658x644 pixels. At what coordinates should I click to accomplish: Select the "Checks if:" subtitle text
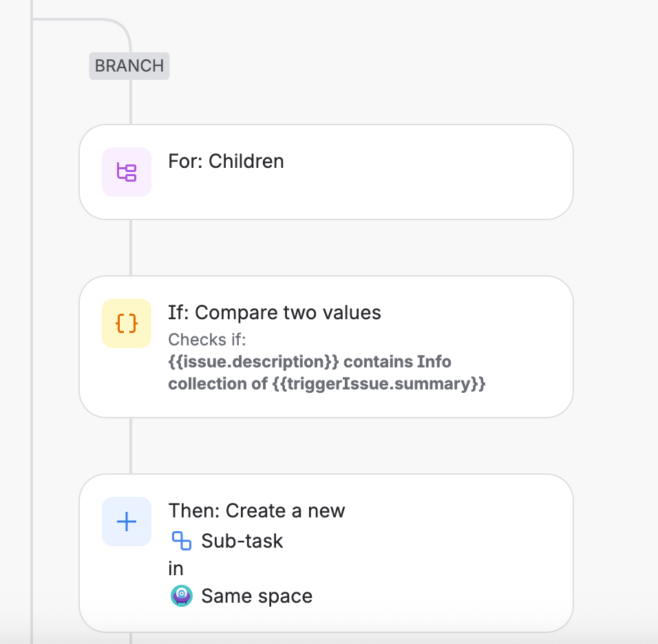point(206,340)
